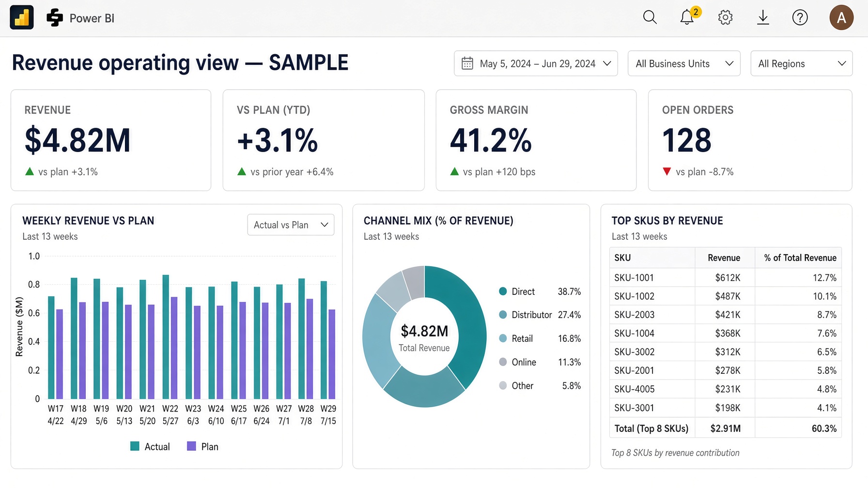Click the $4.82M Revenue card value
The height and width of the screenshot is (488, 868).
[x=77, y=140]
